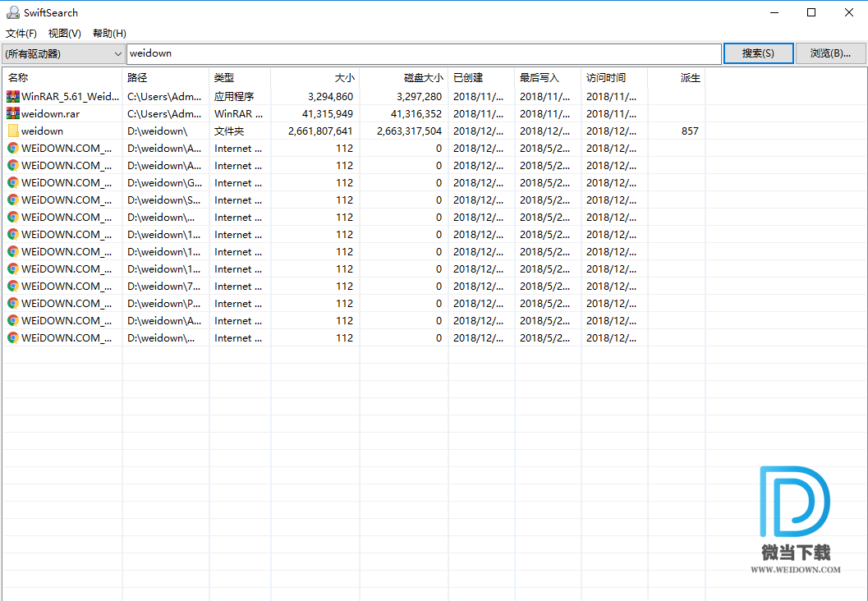The width and height of the screenshot is (868, 601).
Task: Click the D:\weidown\ path cell
Action: click(157, 131)
